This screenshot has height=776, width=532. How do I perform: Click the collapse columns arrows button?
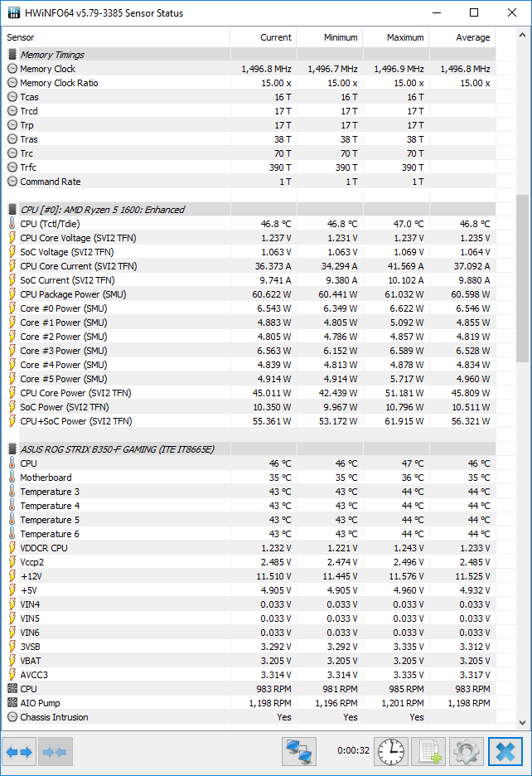pyautogui.click(x=55, y=752)
